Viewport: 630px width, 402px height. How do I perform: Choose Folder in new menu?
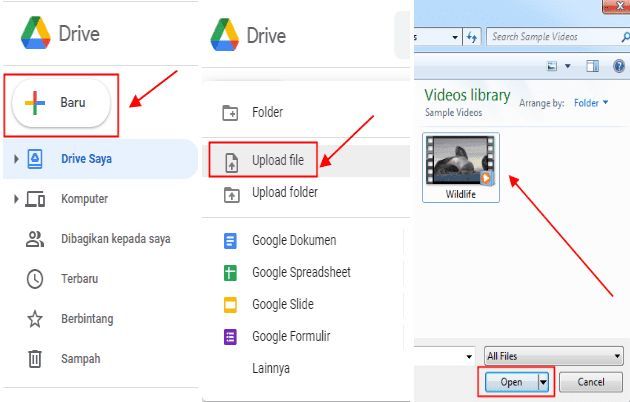pos(268,112)
